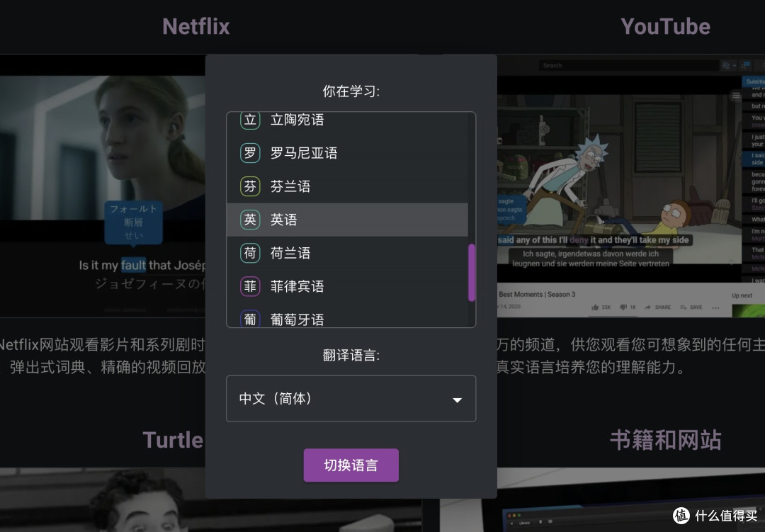Click the Search field in YouTube preview
Viewport: 765px width, 532px height.
[x=628, y=65]
